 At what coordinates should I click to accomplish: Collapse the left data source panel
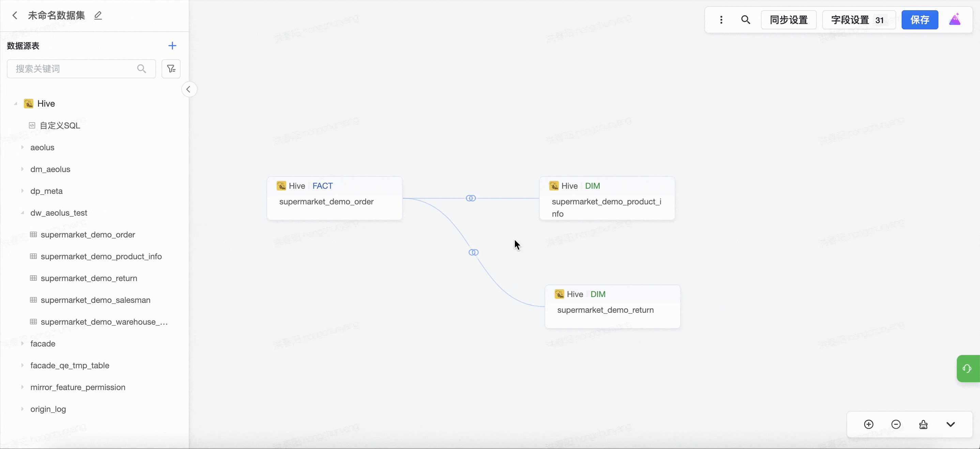(x=189, y=89)
